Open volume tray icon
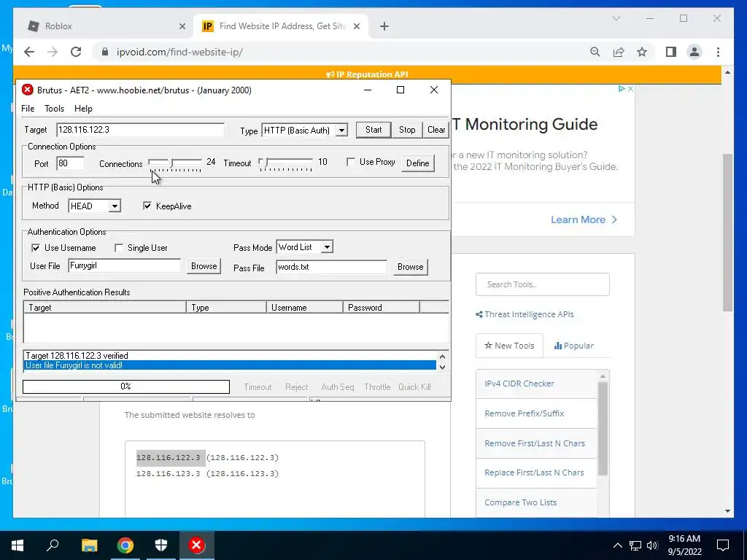The height and width of the screenshot is (560, 747). click(x=653, y=545)
